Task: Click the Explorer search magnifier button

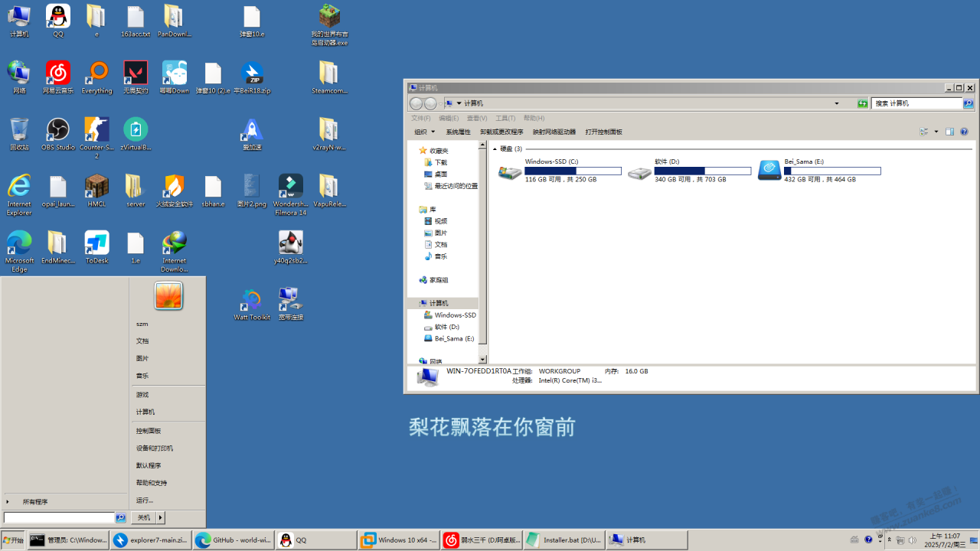Action: tap(969, 103)
